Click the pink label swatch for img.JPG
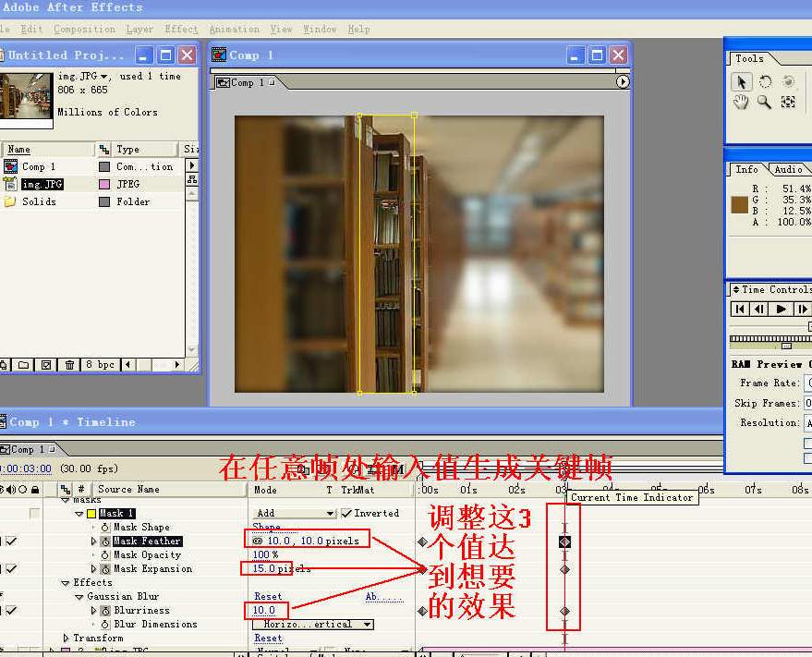Image resolution: width=812 pixels, height=657 pixels. pyautogui.click(x=104, y=185)
